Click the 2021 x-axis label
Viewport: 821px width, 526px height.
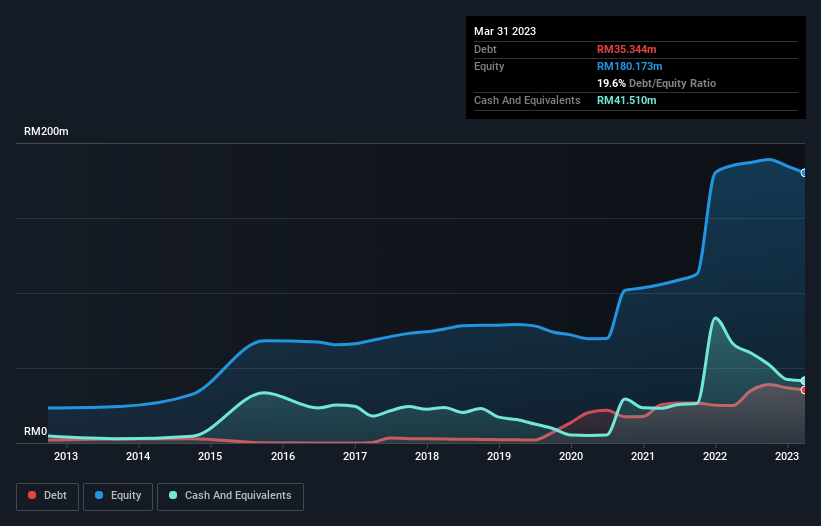pyautogui.click(x=642, y=456)
